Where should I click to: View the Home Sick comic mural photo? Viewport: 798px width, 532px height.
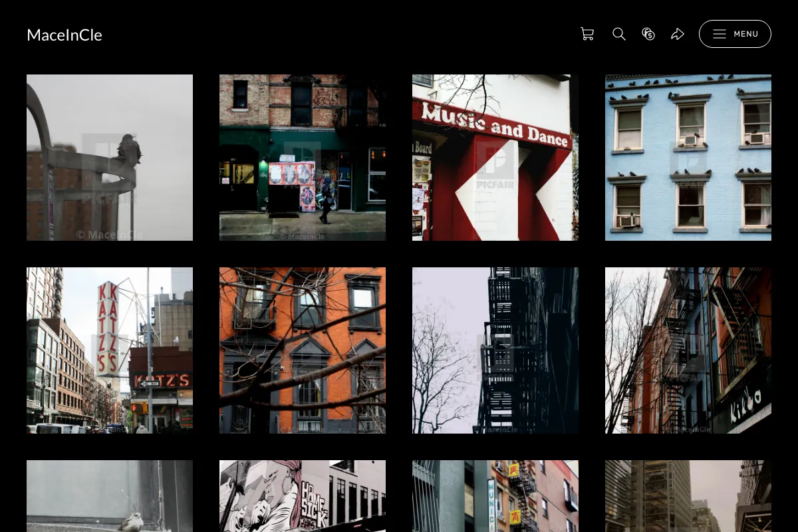coord(303,496)
